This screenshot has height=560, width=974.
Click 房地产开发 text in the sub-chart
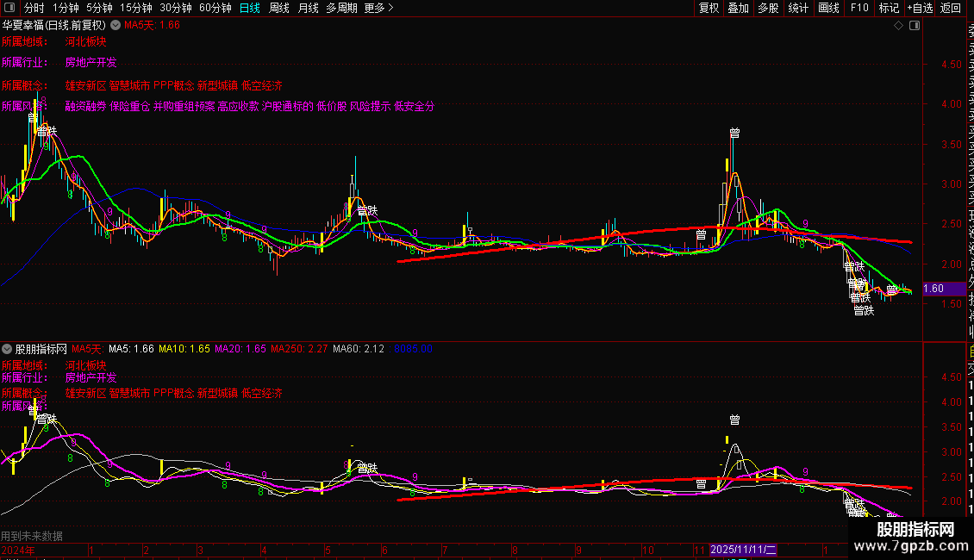pyautogui.click(x=91, y=377)
